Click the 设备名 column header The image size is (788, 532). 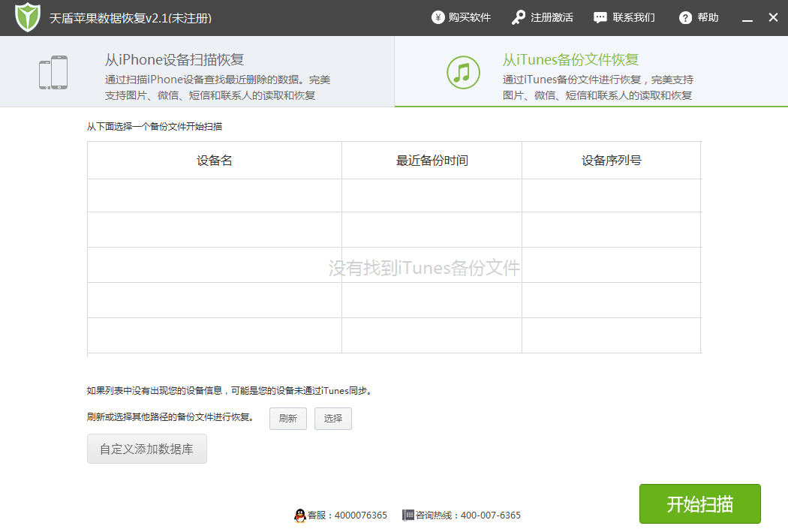coord(215,161)
